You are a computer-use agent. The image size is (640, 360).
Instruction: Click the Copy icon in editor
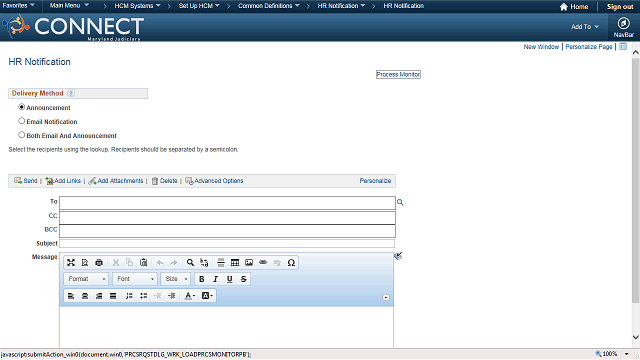coord(129,262)
